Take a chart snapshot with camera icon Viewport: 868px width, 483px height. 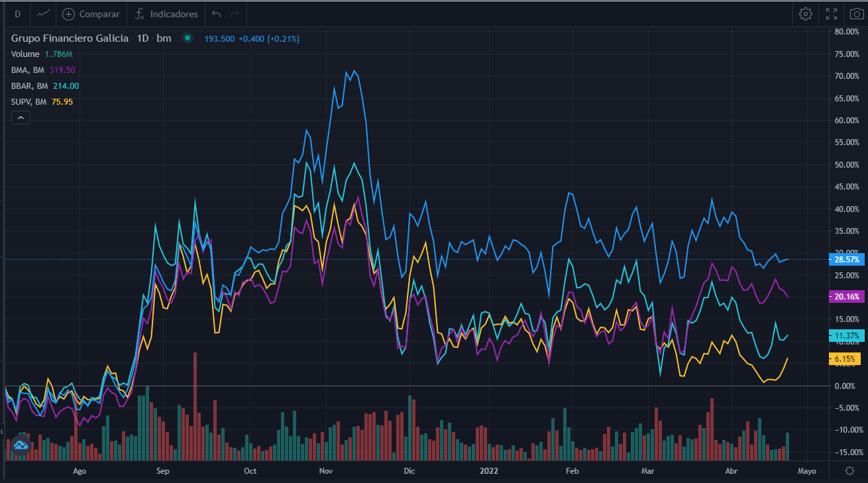(x=855, y=14)
